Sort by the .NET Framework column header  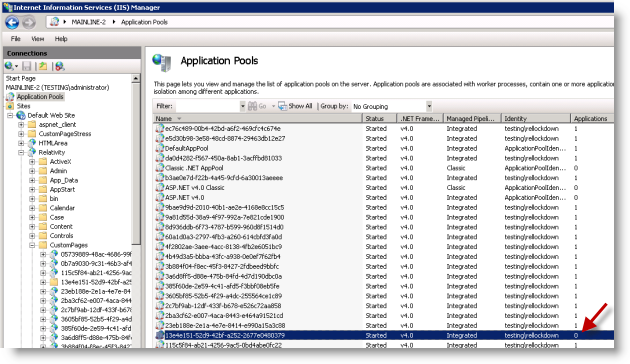pos(420,119)
